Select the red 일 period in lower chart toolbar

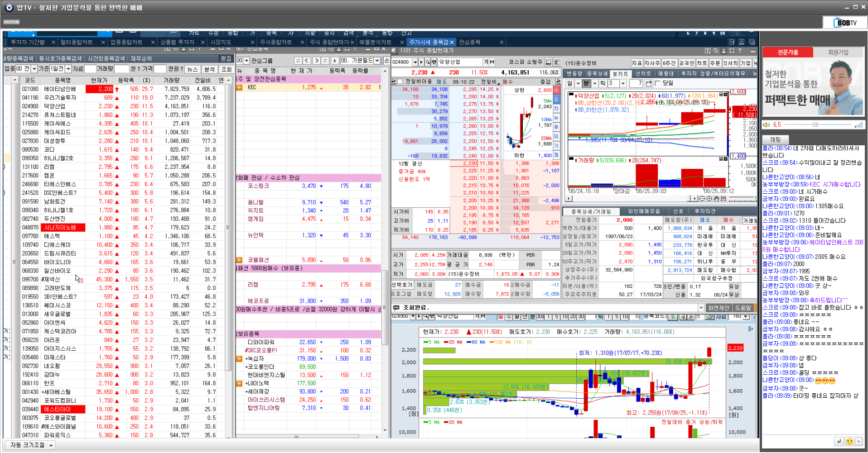click(x=501, y=317)
